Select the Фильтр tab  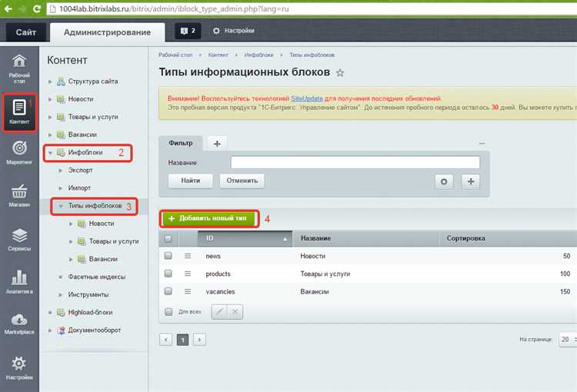(181, 143)
